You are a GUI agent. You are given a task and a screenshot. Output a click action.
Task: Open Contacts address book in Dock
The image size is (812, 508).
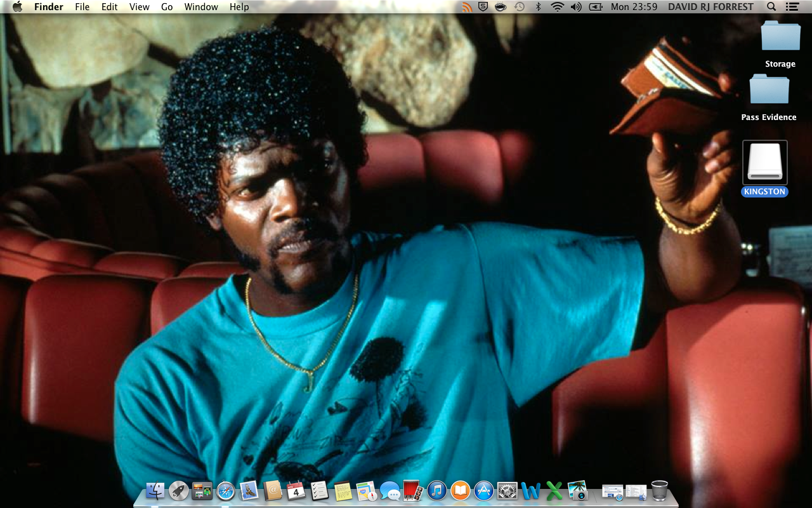(x=272, y=491)
